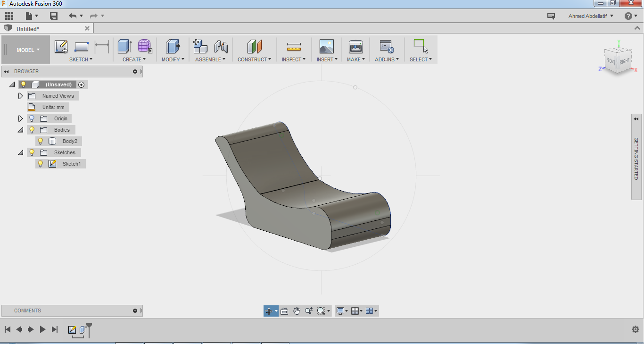Image resolution: width=644 pixels, height=344 pixels.
Task: Click the Extrude tool icon
Action: click(125, 47)
